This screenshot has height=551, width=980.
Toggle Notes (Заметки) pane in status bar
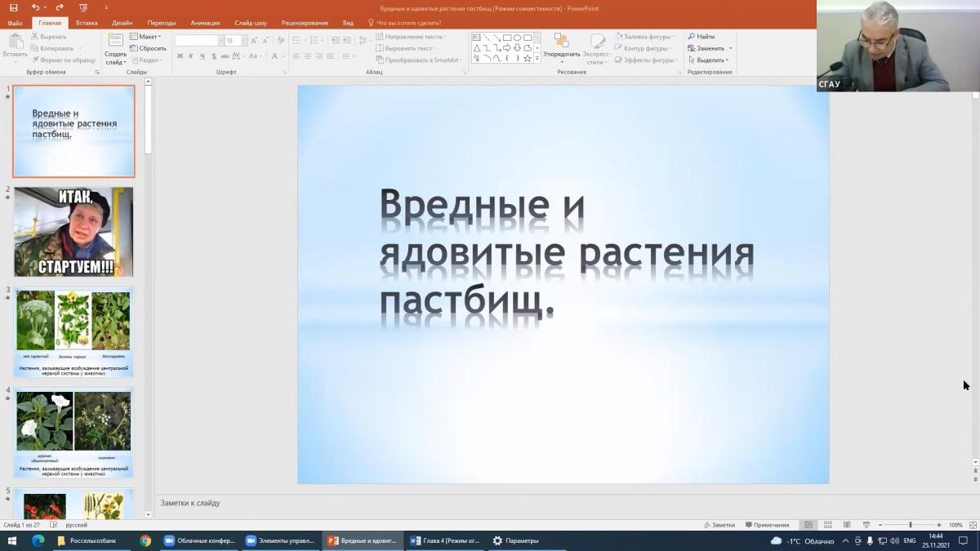point(719,525)
